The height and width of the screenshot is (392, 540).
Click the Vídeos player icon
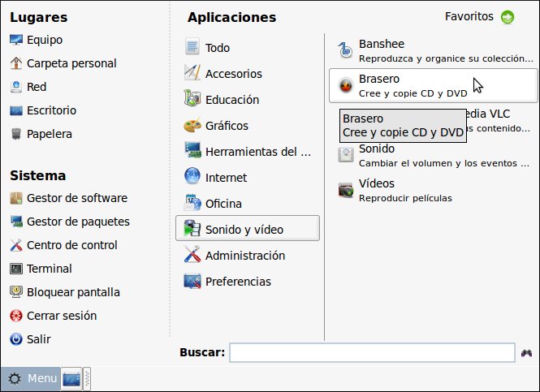346,190
